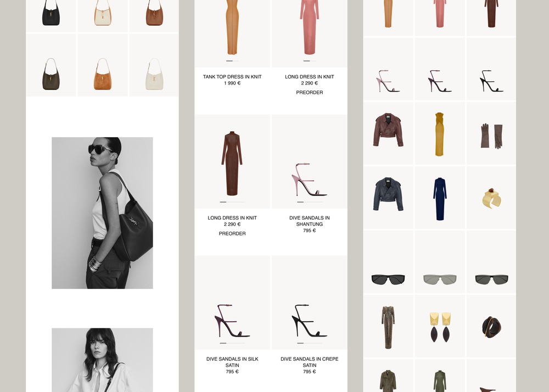The width and height of the screenshot is (549, 392).
Task: View the DIVE SANDALS IN SHANTUNG product
Action: pos(309,221)
